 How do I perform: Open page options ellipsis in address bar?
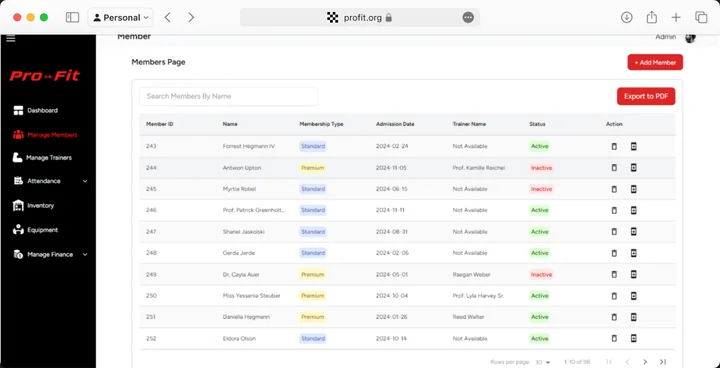point(468,17)
